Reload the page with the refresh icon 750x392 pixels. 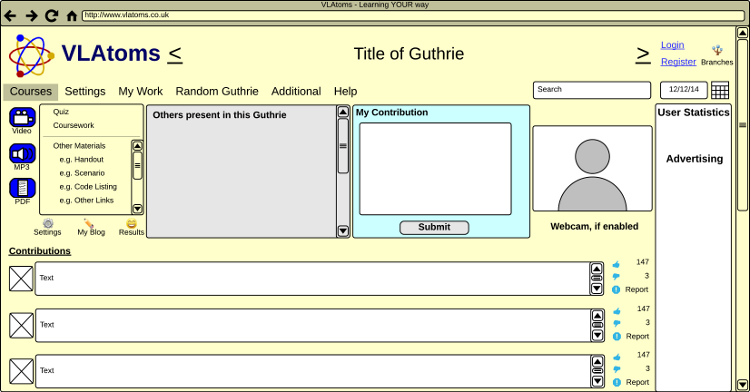coord(51,16)
